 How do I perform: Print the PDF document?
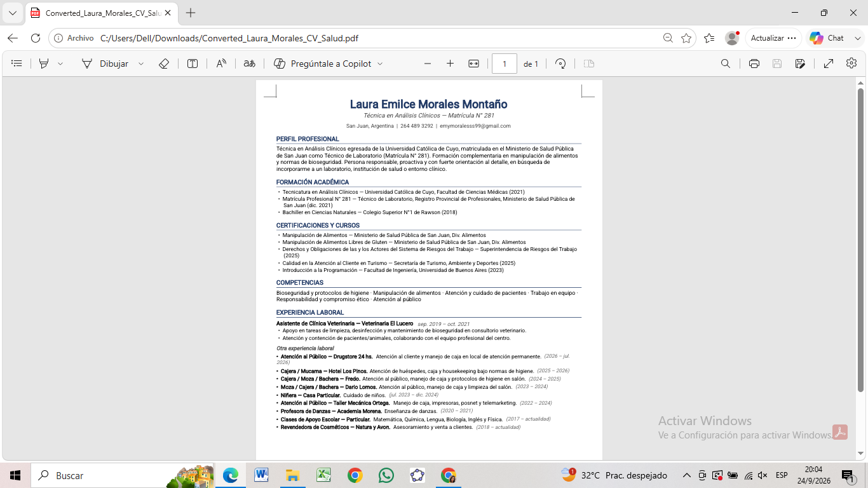[x=754, y=64]
